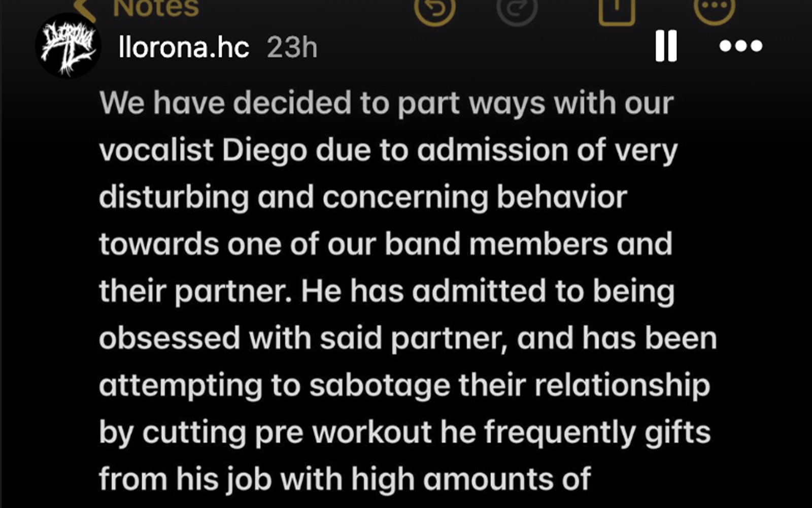Tap the share note icon
This screenshot has height=508, width=812.
(x=617, y=9)
